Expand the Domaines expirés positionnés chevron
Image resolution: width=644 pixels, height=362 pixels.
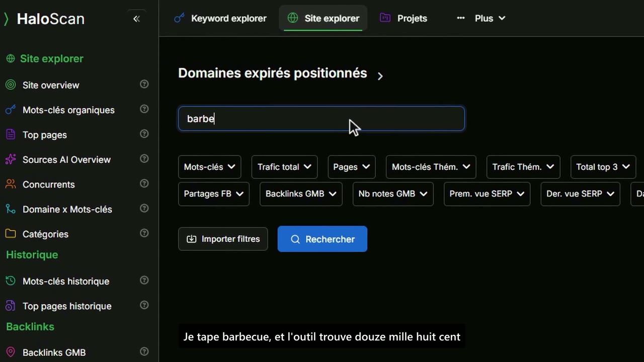pos(380,76)
